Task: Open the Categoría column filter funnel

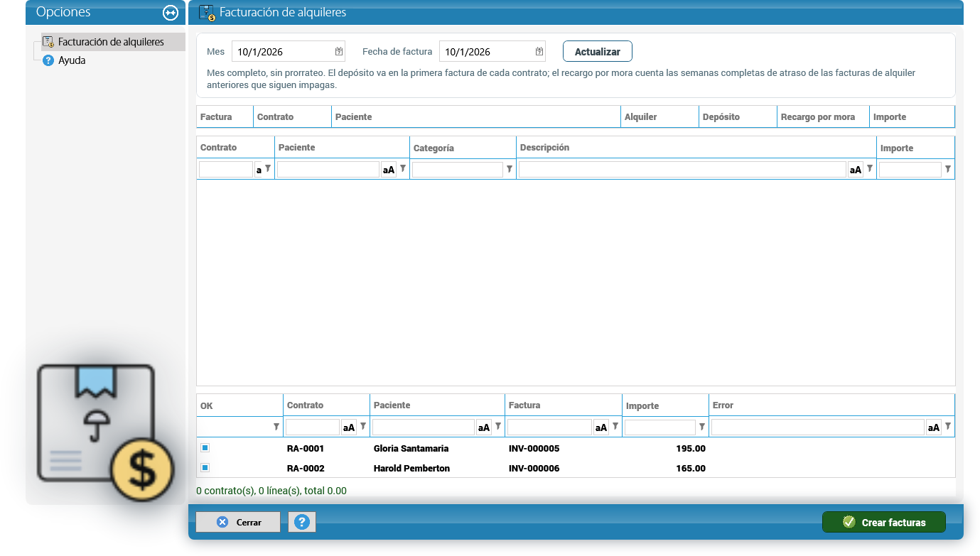Action: [x=509, y=169]
